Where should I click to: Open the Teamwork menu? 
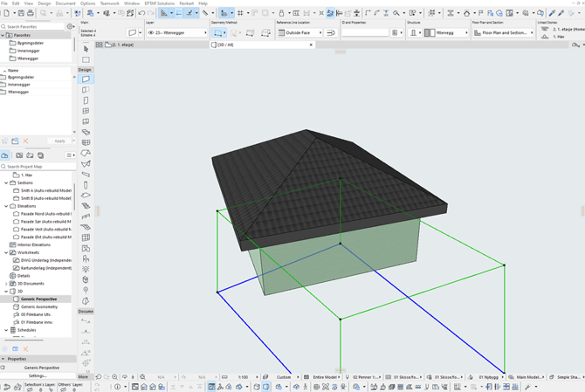(x=109, y=3)
